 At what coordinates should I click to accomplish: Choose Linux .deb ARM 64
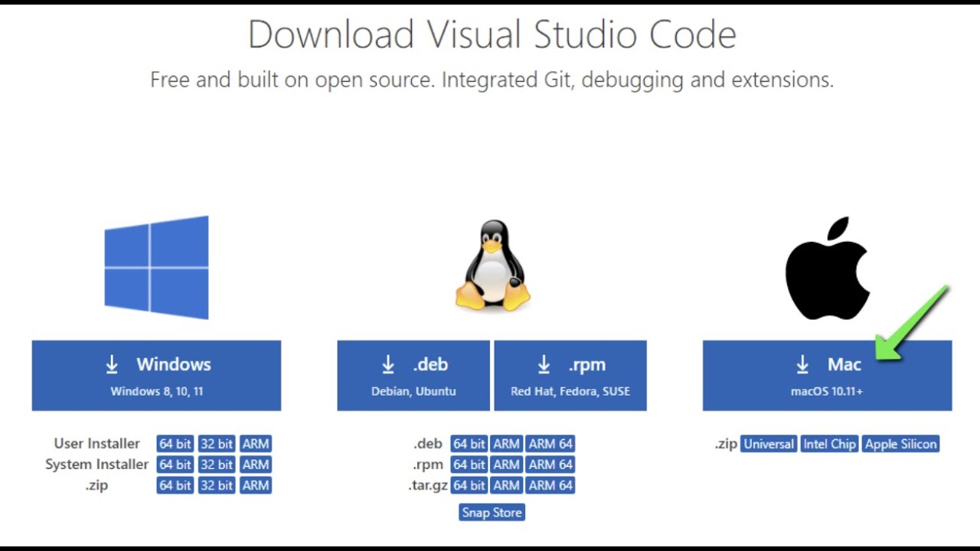point(550,444)
